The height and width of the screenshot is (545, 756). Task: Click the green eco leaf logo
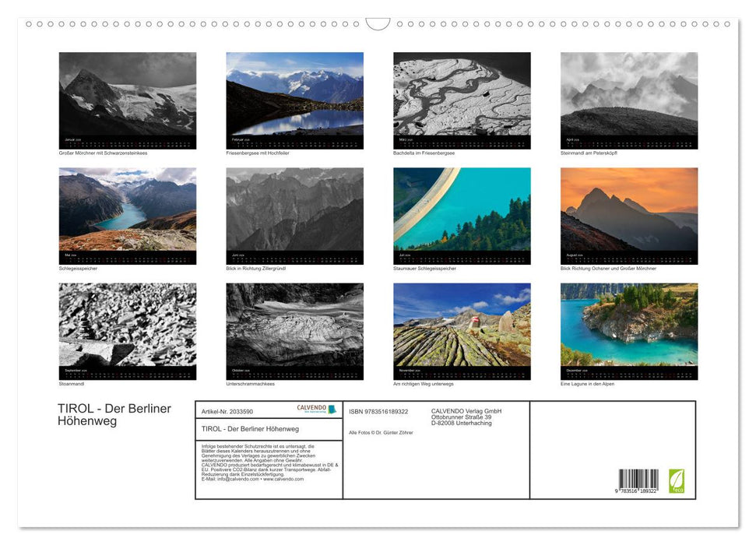tap(677, 480)
